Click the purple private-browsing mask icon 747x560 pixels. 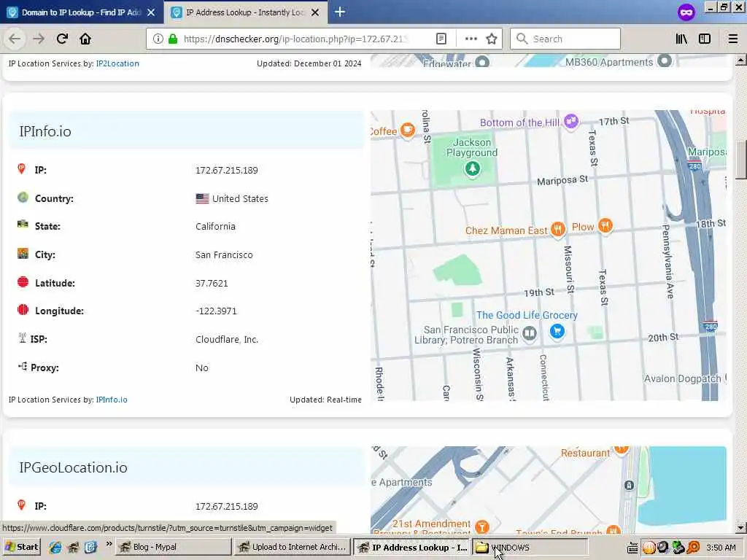(686, 12)
